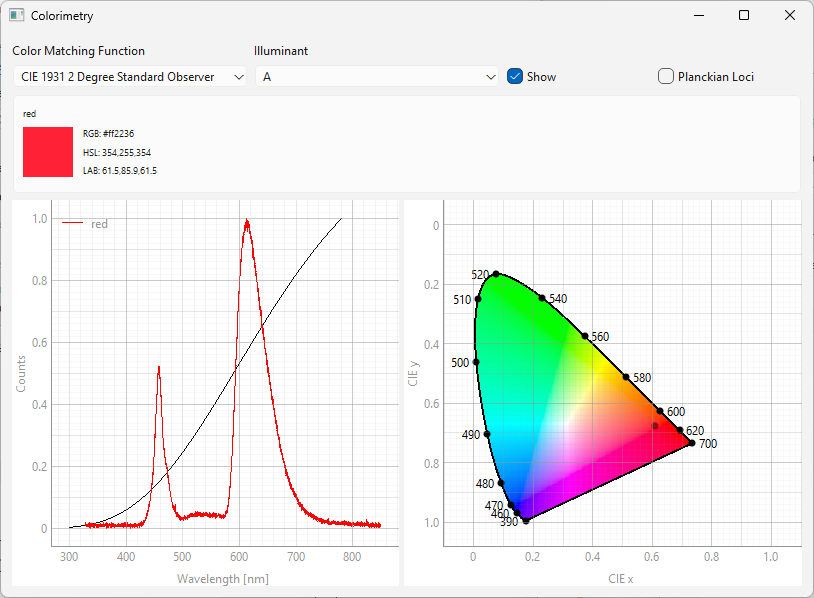
Task: Click the 520 nm marker on CIE locus
Action: click(495, 274)
